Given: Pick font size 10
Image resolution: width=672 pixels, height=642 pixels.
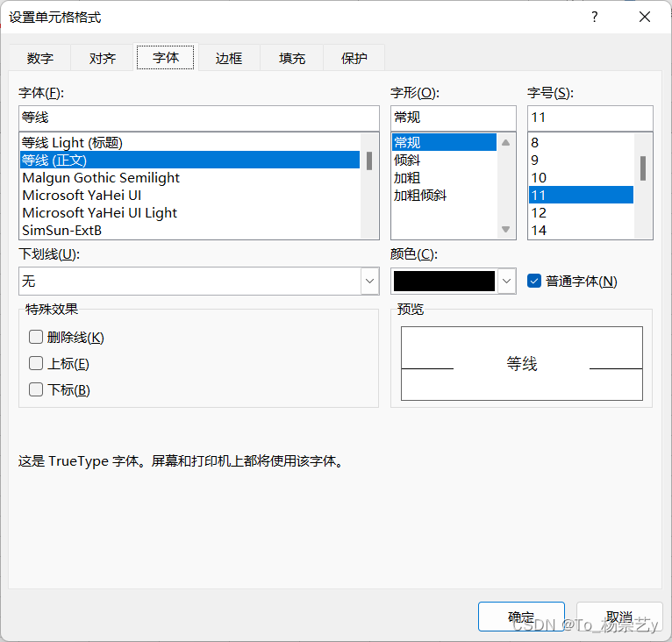Looking at the screenshot, I should click(x=581, y=177).
